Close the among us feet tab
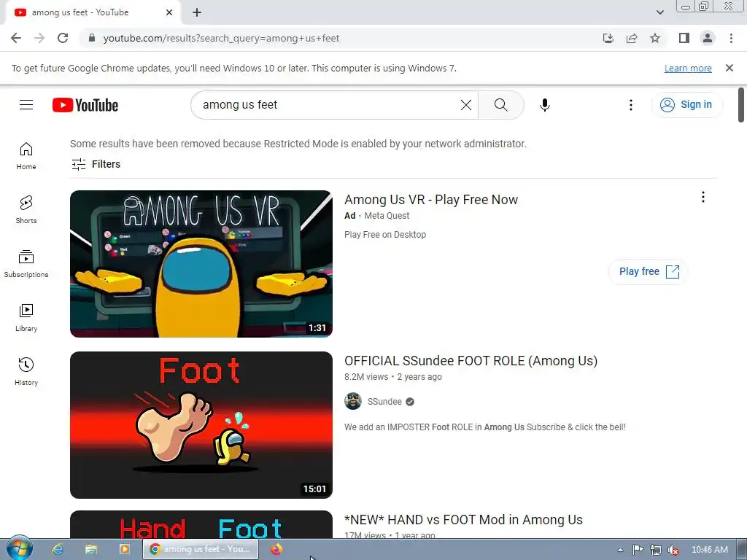747x560 pixels. 169,12
